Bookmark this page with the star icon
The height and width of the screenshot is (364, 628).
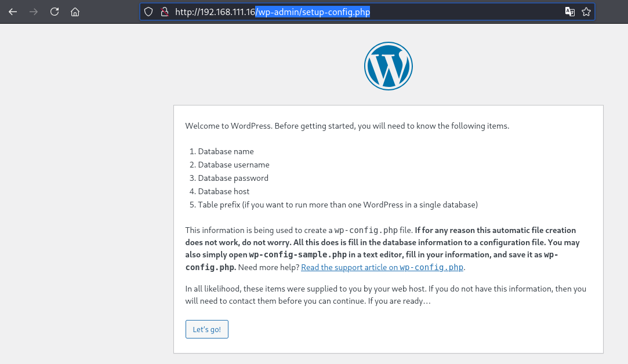point(586,12)
